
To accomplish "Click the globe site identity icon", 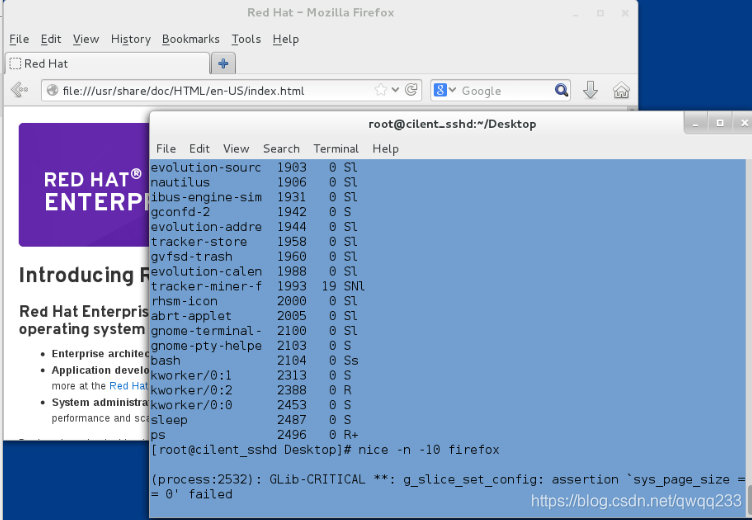I will point(52,90).
